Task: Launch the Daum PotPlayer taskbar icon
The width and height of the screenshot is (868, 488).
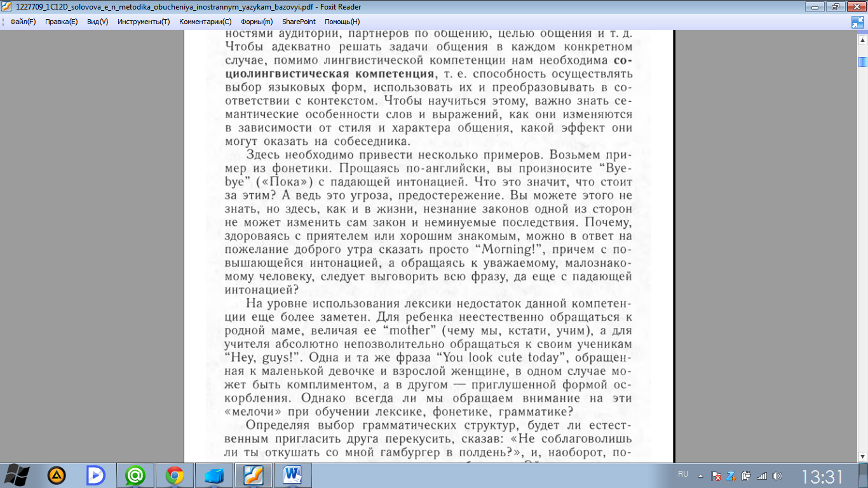Action: point(96,475)
